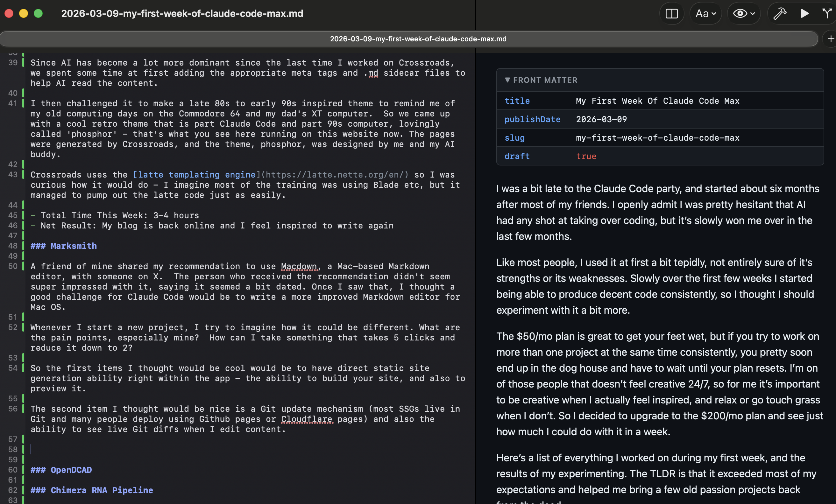This screenshot has height=504, width=836.
Task: Toggle the draft value from true
Action: [x=586, y=156]
